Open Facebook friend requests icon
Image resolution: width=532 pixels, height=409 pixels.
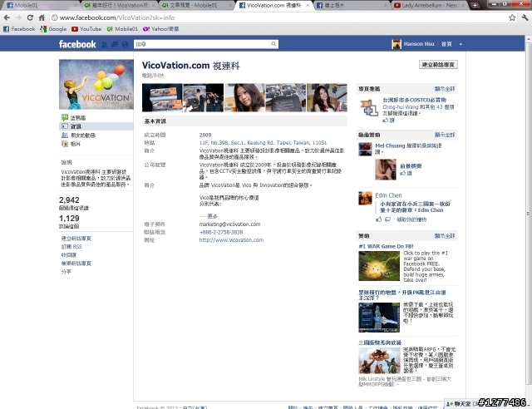click(x=104, y=44)
